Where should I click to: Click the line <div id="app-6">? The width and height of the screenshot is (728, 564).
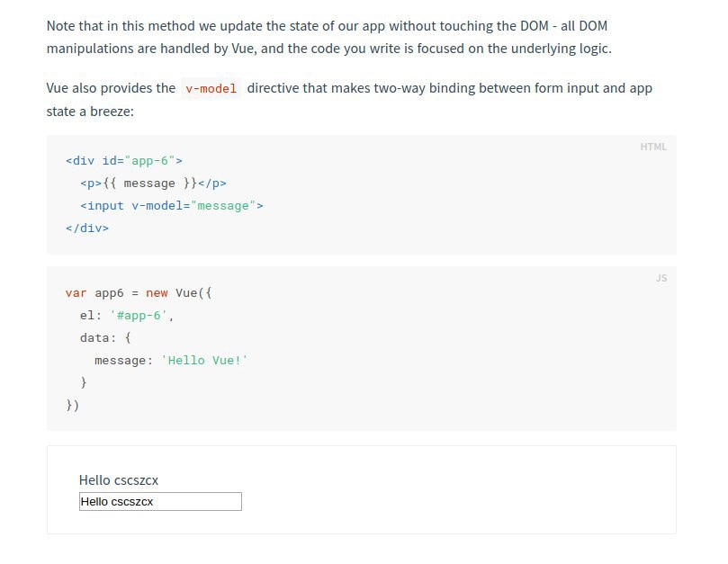tap(124, 161)
